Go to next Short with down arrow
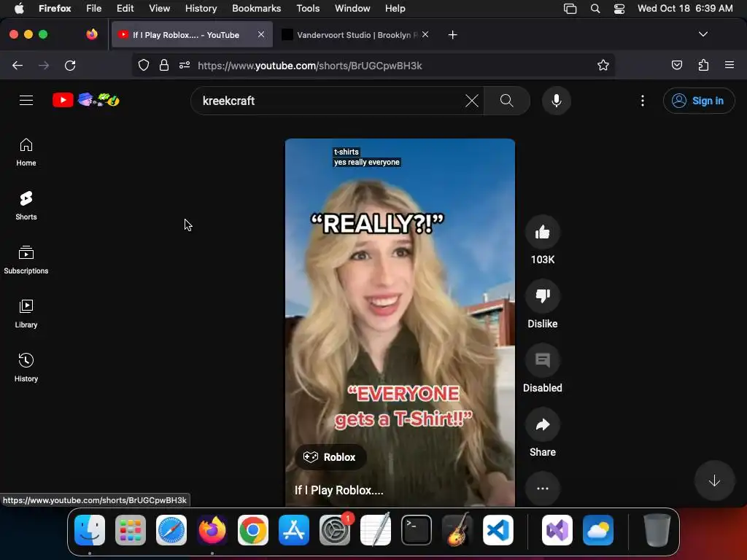Screen dimensions: 747x560 (x=714, y=481)
